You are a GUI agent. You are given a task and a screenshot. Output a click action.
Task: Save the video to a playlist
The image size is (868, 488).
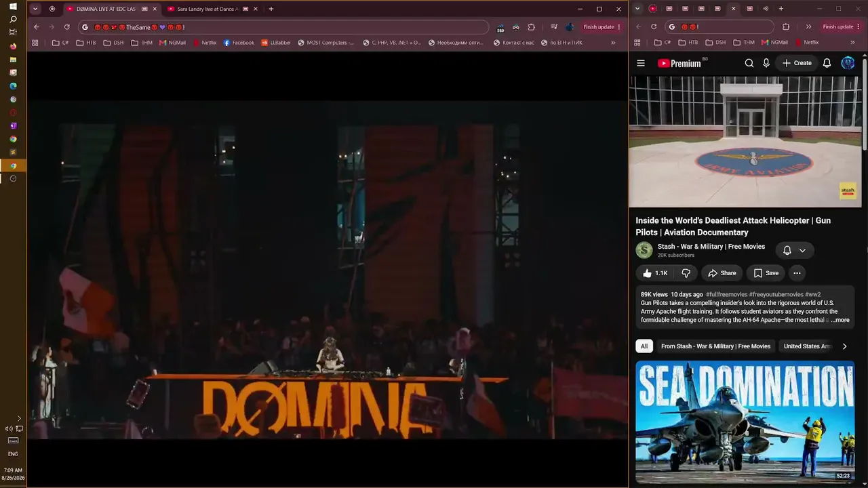click(766, 273)
